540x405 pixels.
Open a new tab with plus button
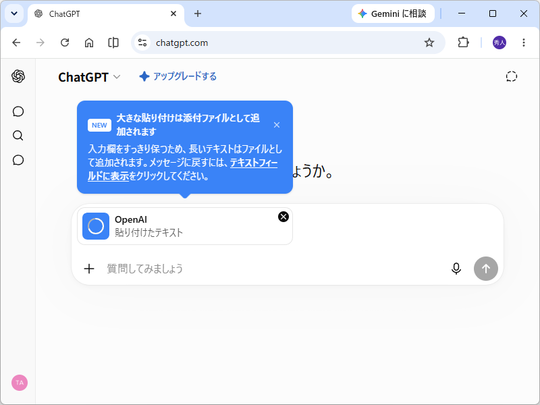(x=198, y=14)
